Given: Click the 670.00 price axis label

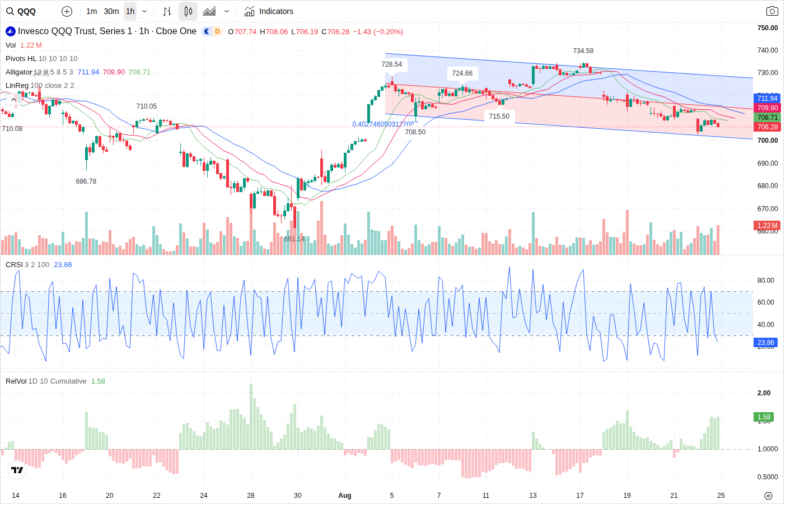Looking at the screenshot, I should [x=767, y=209].
